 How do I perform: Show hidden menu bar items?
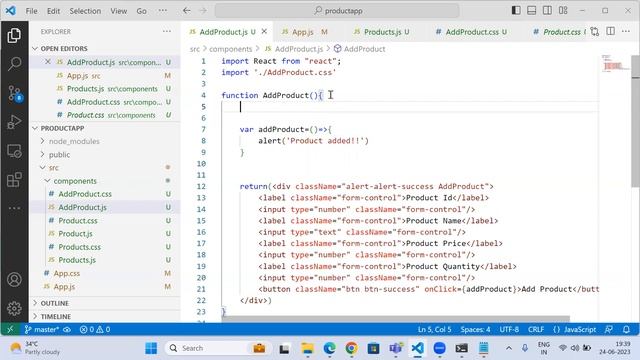(x=162, y=11)
